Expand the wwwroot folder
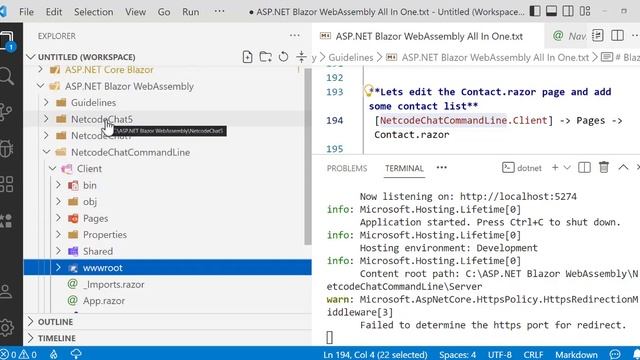Image resolution: width=640 pixels, height=360 pixels. [58, 267]
